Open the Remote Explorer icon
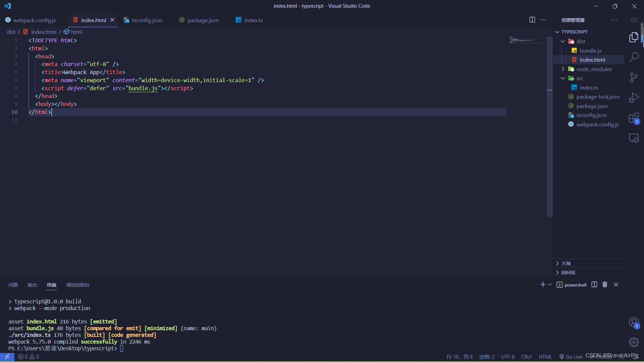This screenshot has height=362, width=644. click(x=634, y=138)
